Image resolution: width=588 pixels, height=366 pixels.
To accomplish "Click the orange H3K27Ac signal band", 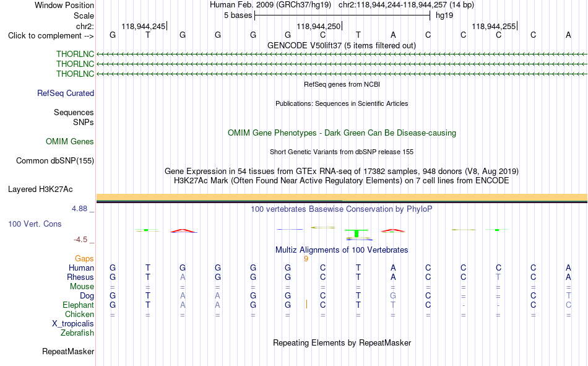I will click(x=342, y=198).
